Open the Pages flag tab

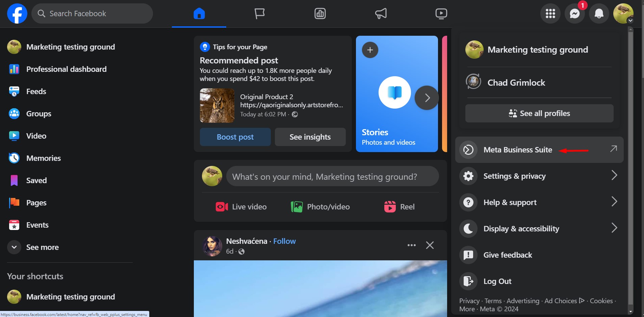click(x=259, y=13)
